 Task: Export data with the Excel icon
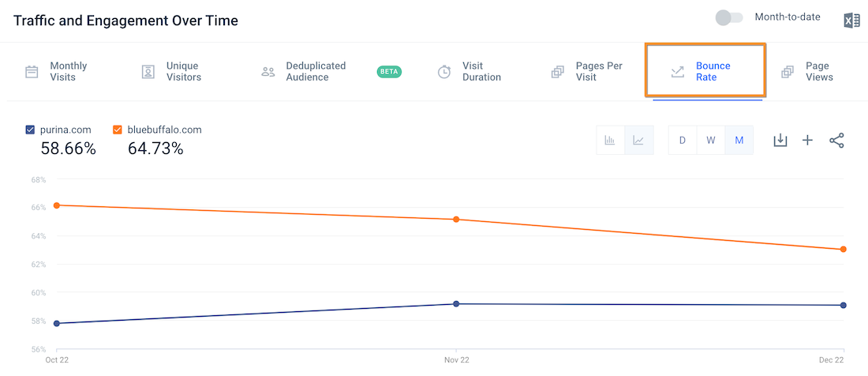851,21
